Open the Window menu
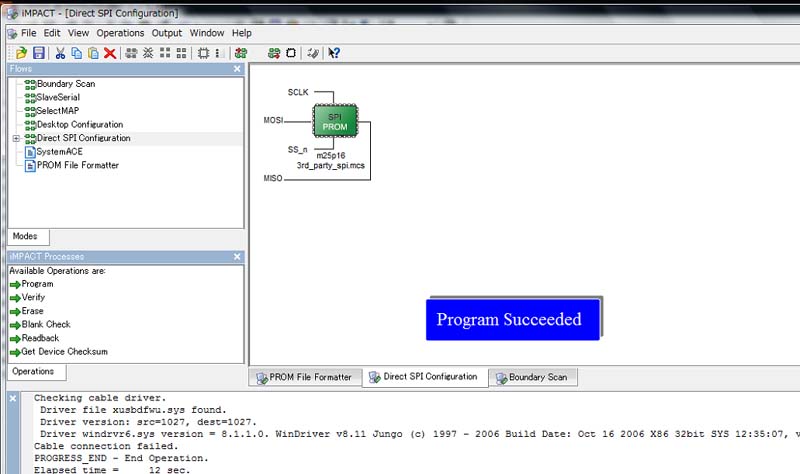 (x=207, y=33)
